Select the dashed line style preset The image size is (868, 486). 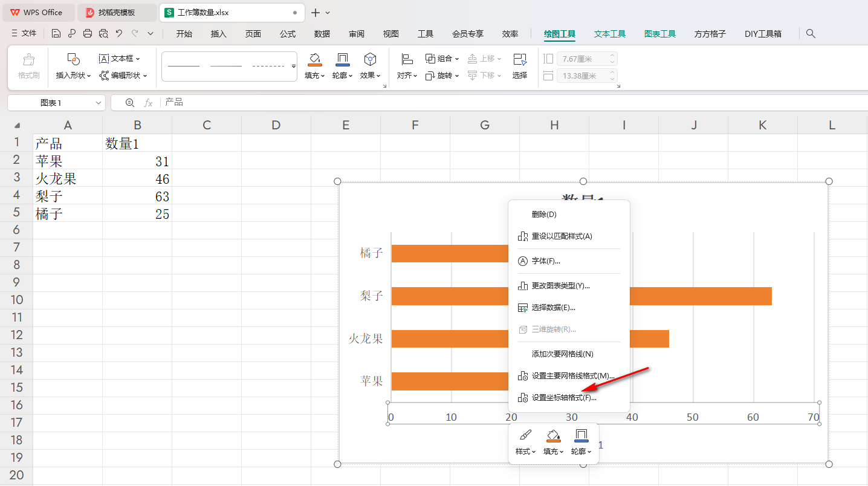coord(268,66)
